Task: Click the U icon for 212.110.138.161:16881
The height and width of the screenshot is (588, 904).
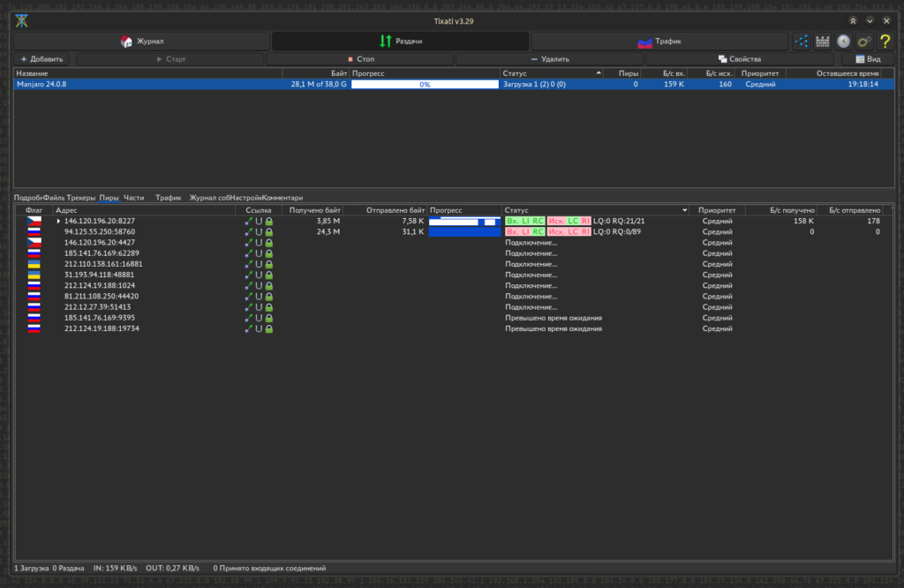Action: 259,264
